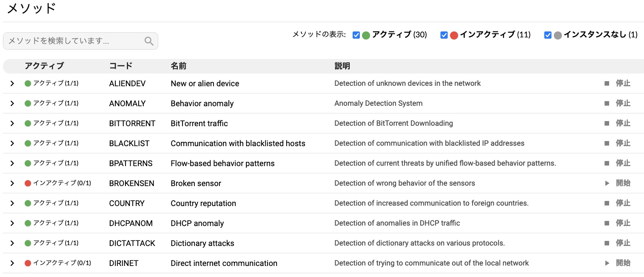Viewport: 644px width, 277px height.
Task: Sort by 名前 column header
Action: coord(179,66)
